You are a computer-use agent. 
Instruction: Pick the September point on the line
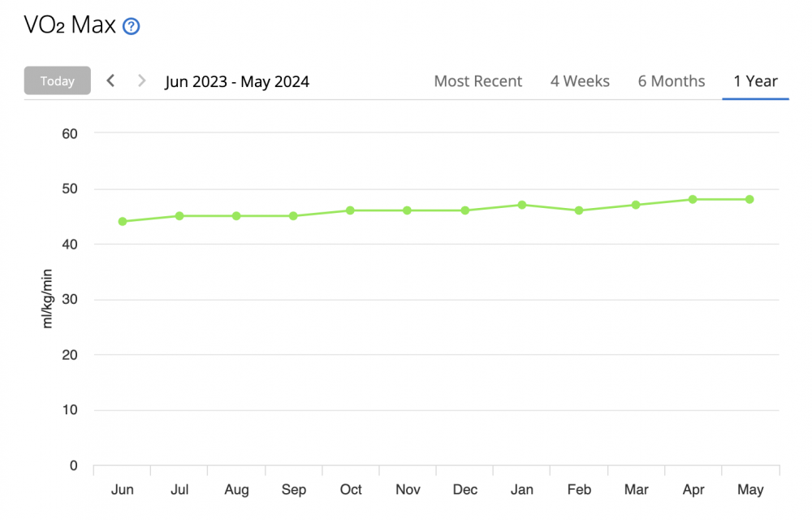[294, 216]
